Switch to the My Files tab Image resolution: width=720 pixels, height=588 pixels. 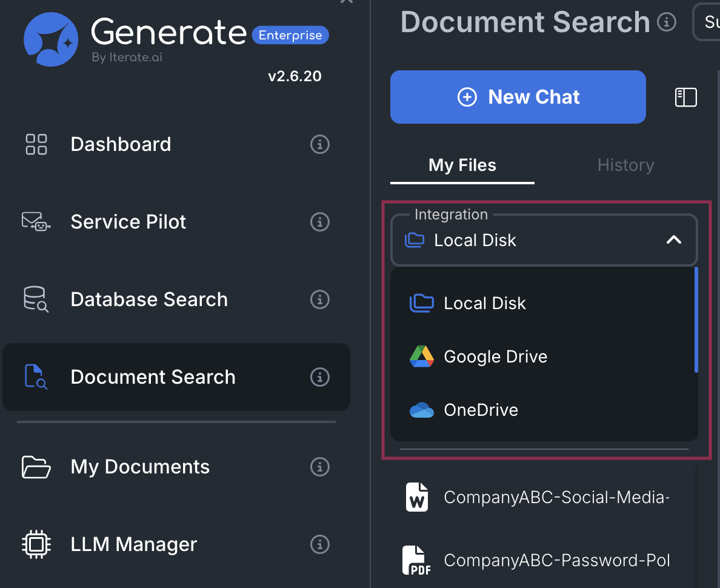462,165
